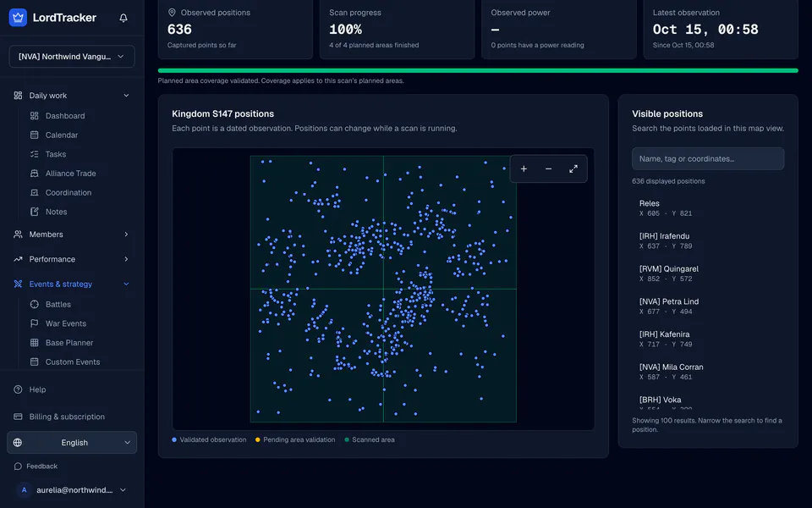Open the Northwind Vanguard alliance dropdown

[x=72, y=57]
